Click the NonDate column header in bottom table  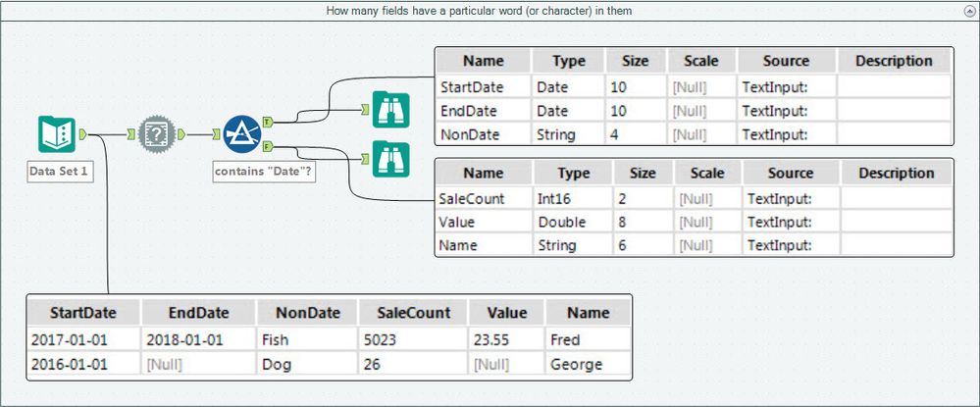[307, 313]
